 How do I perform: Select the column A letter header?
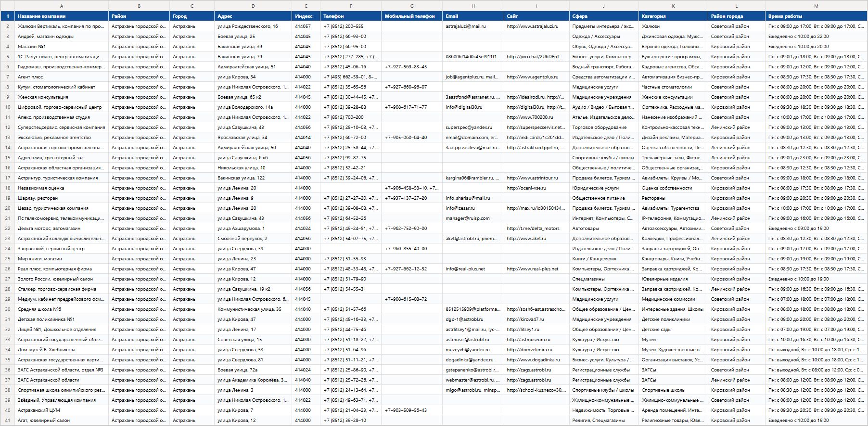tap(62, 6)
